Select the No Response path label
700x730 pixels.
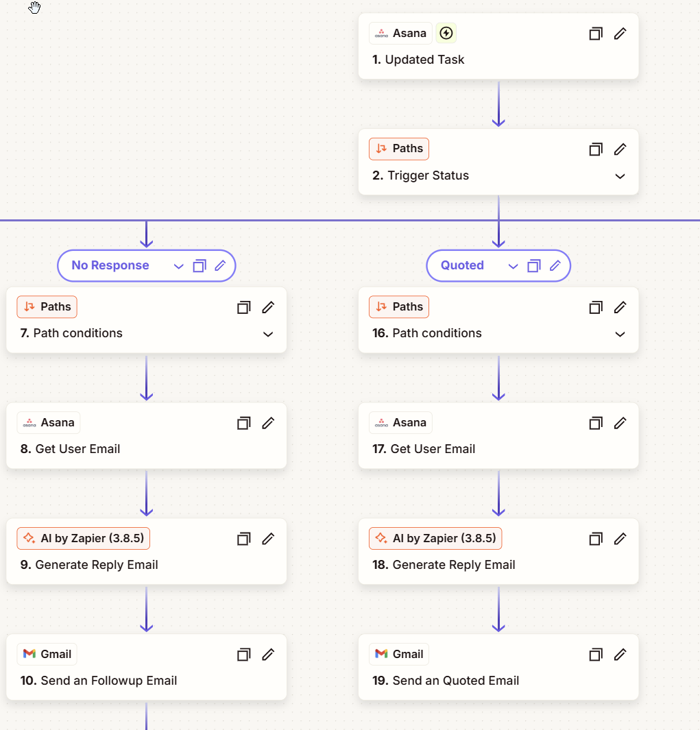click(110, 265)
